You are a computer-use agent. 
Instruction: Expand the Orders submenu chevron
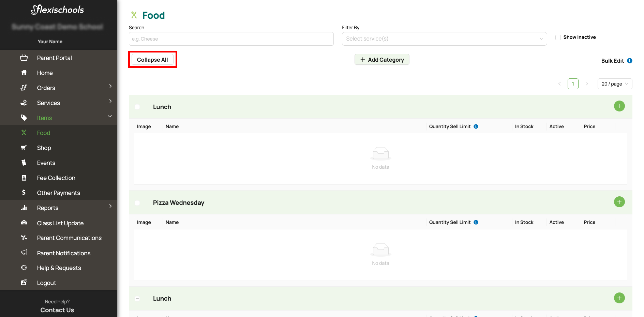110,87
